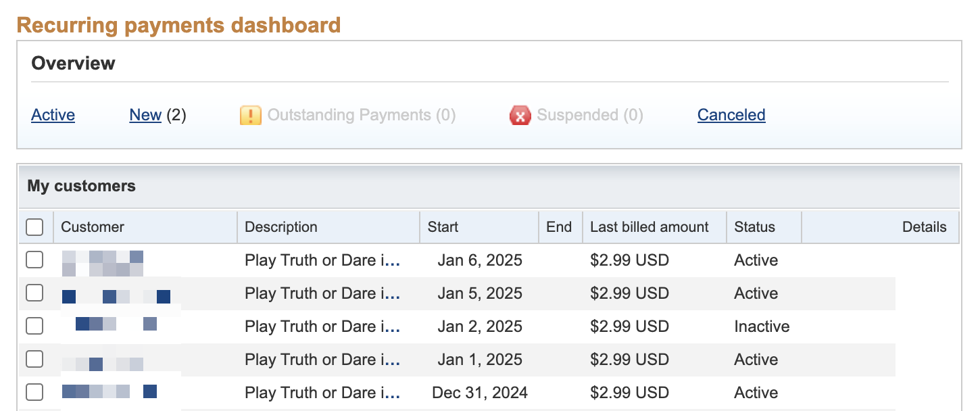Click the Details column header
This screenshot has height=411, width=980.
click(924, 227)
